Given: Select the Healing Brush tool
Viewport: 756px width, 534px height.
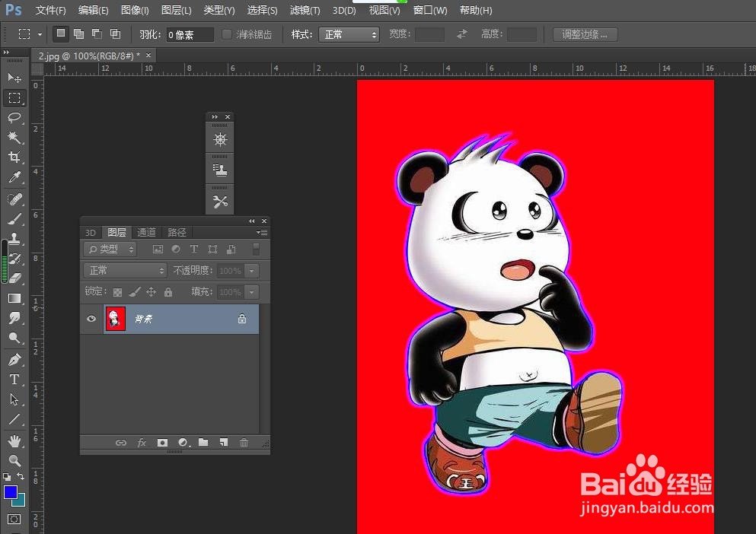Looking at the screenshot, I should click(14, 199).
